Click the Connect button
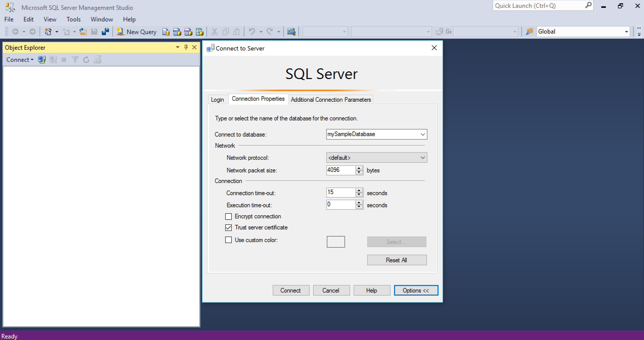644x340 pixels. (x=290, y=291)
